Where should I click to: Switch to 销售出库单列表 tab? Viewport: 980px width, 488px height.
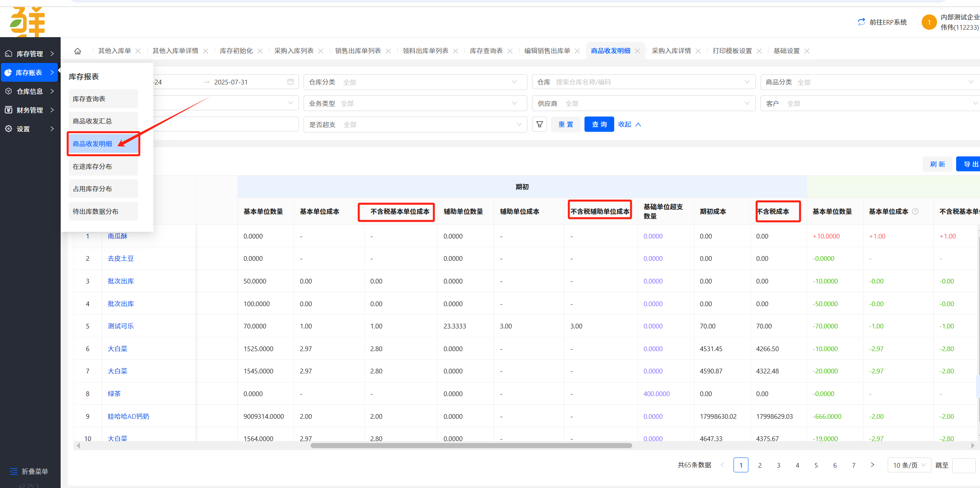click(x=358, y=51)
